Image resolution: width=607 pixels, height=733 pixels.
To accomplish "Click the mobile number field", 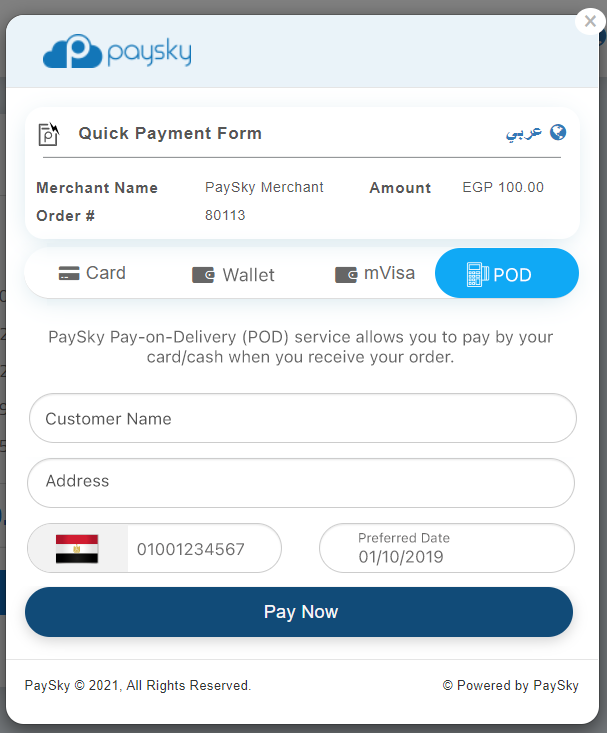I will point(204,548).
